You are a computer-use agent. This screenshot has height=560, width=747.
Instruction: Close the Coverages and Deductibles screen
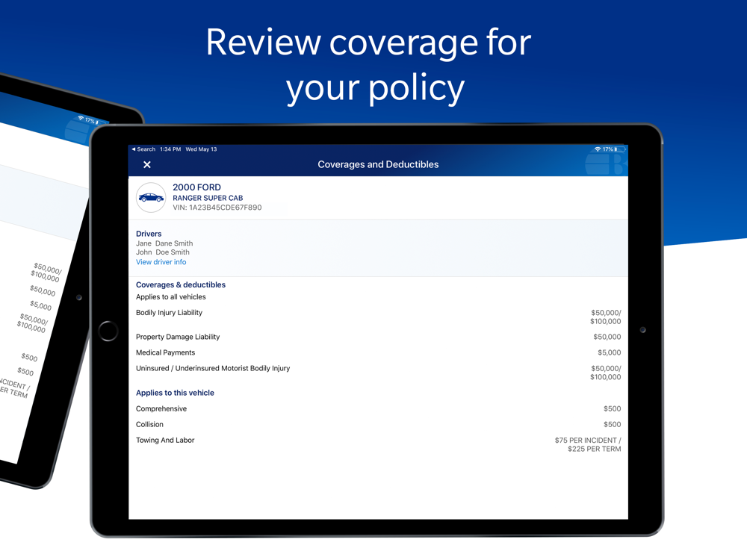147,164
